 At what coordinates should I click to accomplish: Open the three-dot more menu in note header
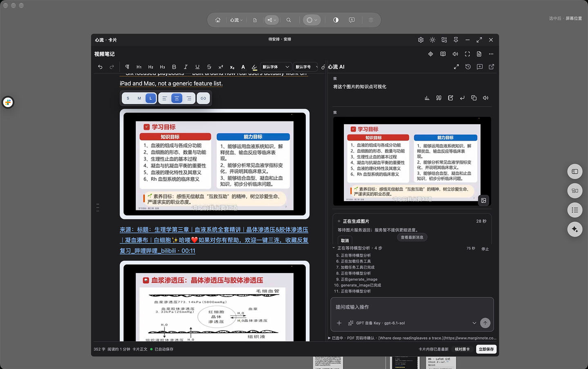(x=491, y=54)
